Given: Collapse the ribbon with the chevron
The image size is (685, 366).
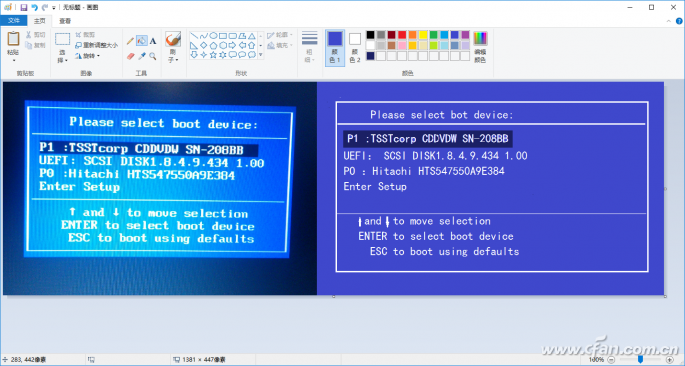Looking at the screenshot, I should pyautogui.click(x=668, y=21).
